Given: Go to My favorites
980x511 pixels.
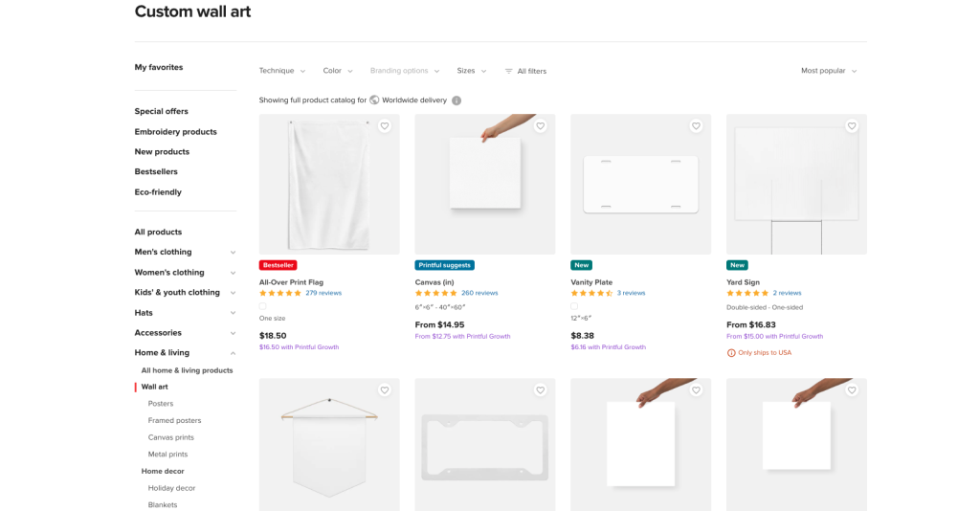Looking at the screenshot, I should coord(159,68).
